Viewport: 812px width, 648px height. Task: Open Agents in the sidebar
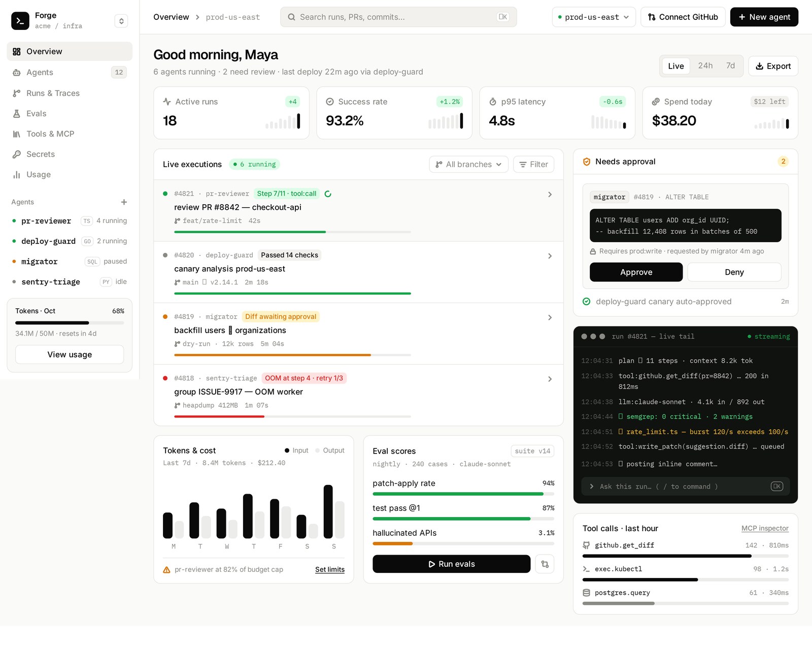pos(70,73)
